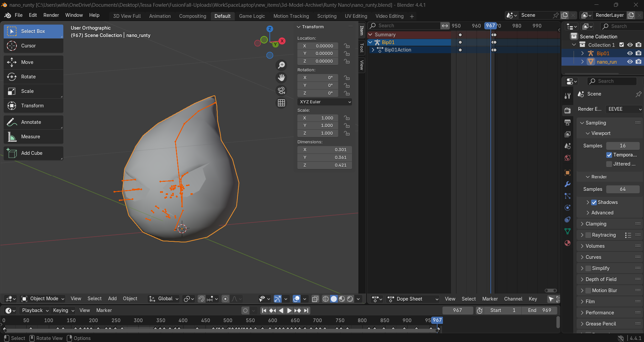The width and height of the screenshot is (644, 342).
Task: Open the View Layer properties tab icon
Action: point(568,134)
